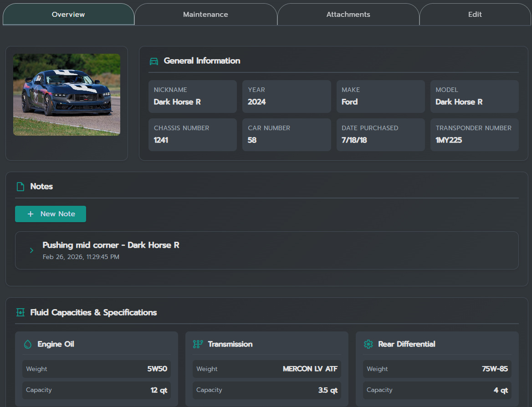Click the Dark Horse R car photo
The width and height of the screenshot is (532, 407).
click(x=66, y=95)
